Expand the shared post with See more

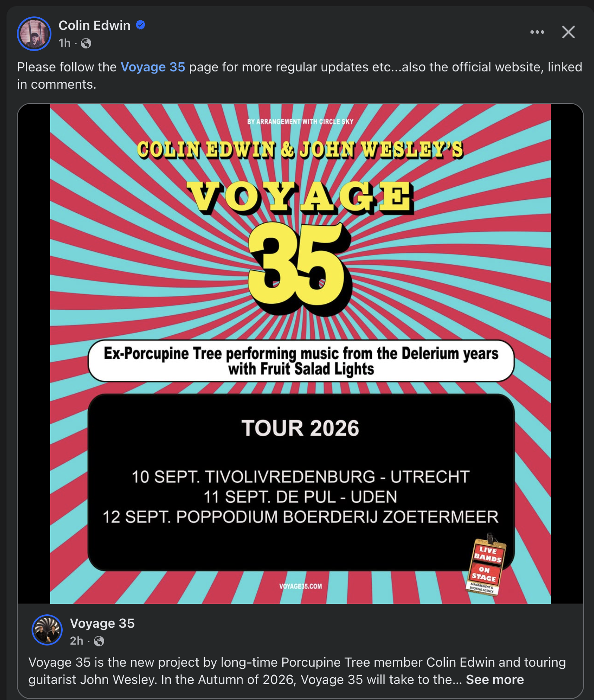495,680
